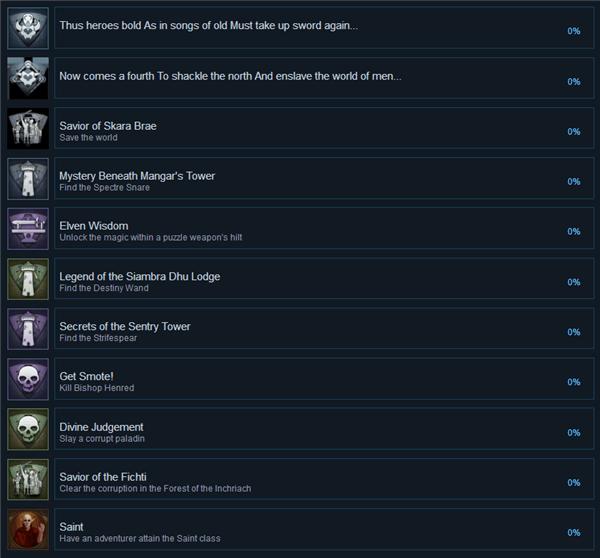The height and width of the screenshot is (558, 600).
Task: Select the Savior of the Fichti icon
Action: point(28,479)
